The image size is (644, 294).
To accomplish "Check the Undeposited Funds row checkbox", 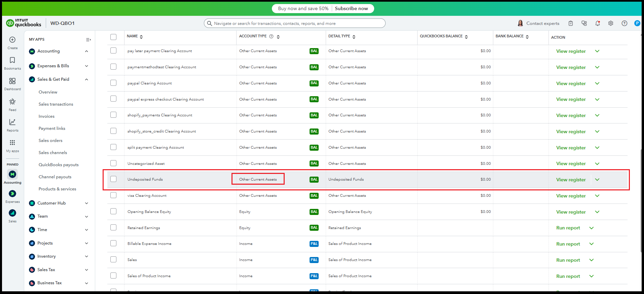I will [x=113, y=179].
